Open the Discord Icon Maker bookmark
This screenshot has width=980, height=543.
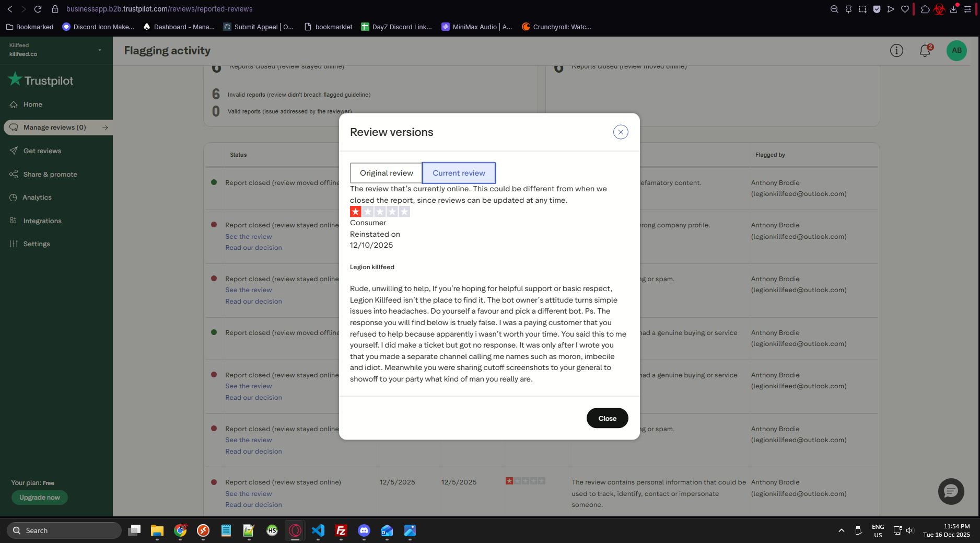[x=98, y=27]
